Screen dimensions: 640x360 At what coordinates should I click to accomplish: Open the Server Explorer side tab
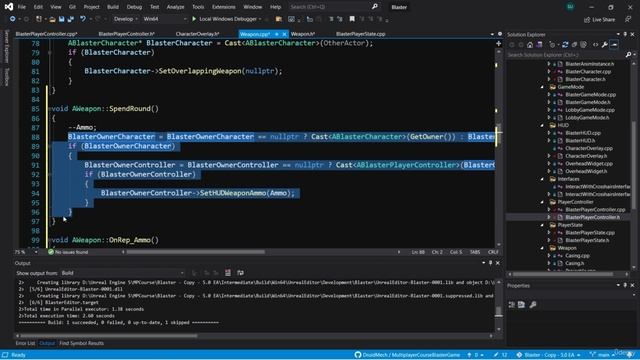(7, 46)
